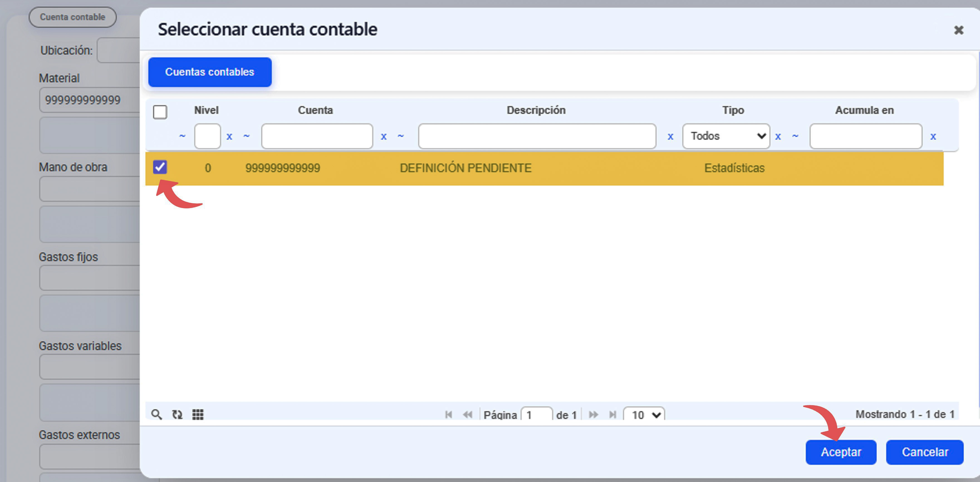The height and width of the screenshot is (482, 980).
Task: Click the Cuenta filter input
Action: pyautogui.click(x=317, y=136)
